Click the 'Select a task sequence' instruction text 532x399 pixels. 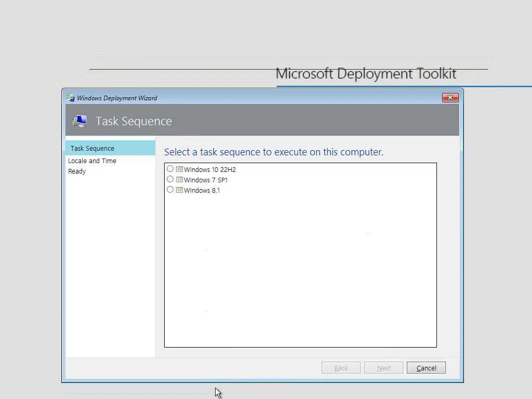click(x=274, y=152)
